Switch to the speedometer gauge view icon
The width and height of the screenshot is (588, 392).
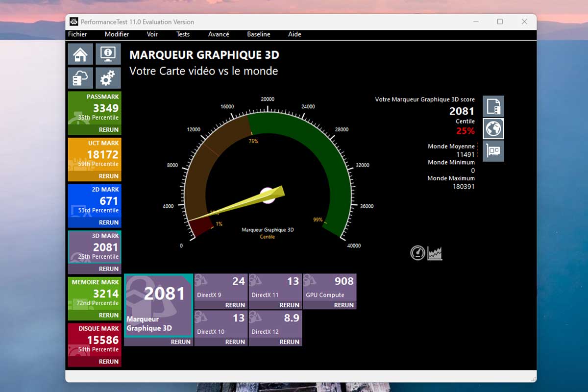pos(417,253)
